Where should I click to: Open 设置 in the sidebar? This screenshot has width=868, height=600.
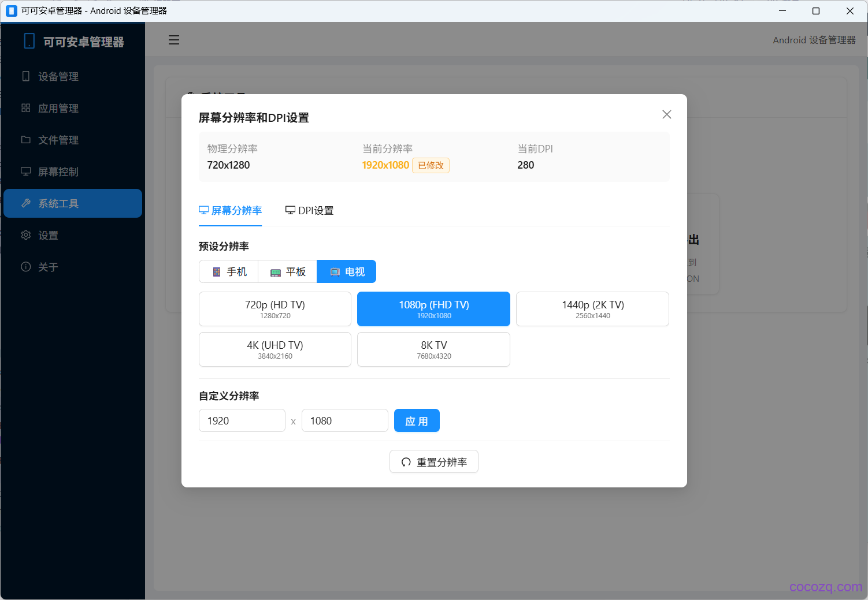(73, 235)
